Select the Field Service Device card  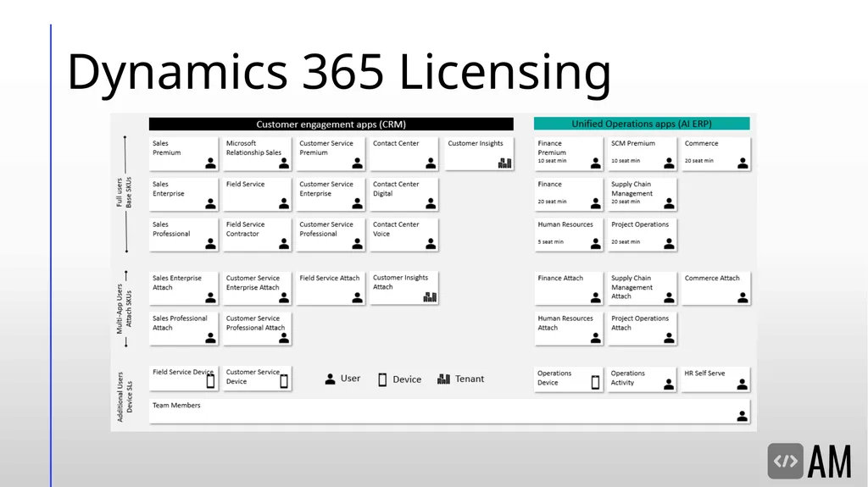tap(184, 379)
